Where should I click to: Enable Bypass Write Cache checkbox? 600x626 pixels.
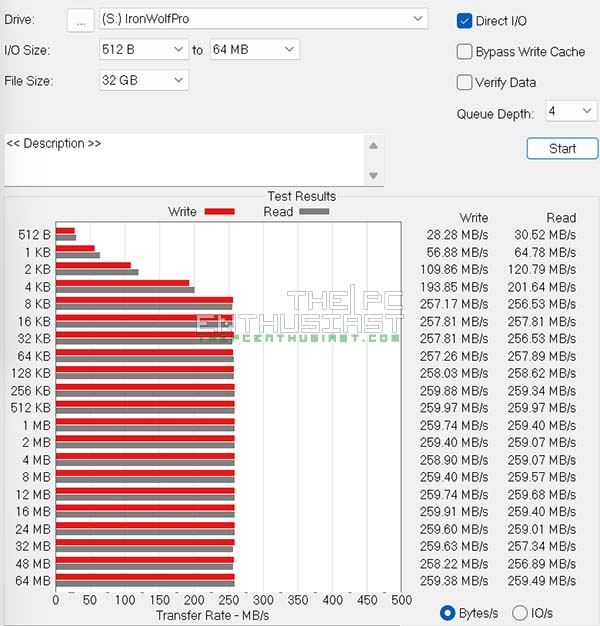(464, 52)
